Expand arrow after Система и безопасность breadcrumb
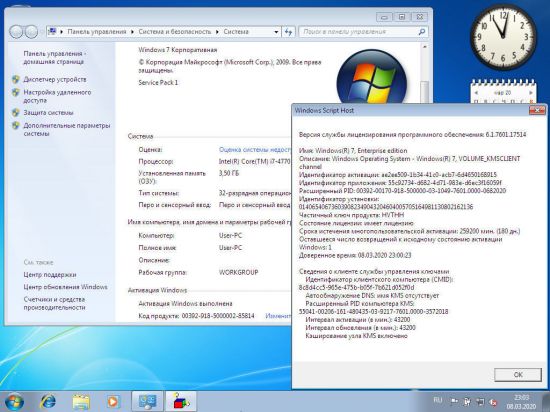550x412 pixels. [217, 32]
